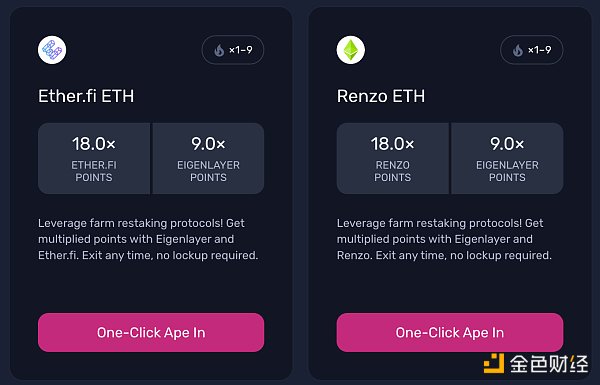Click the ETHER.FI POINTS label
Image resolution: width=600 pixels, height=385 pixels.
(94, 171)
